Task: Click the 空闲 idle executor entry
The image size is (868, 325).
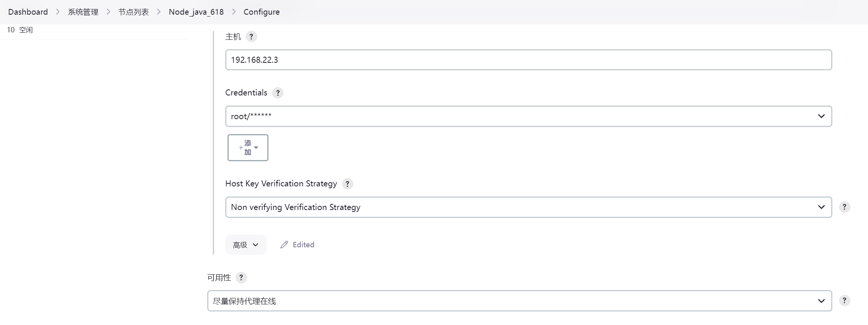Action: (26, 30)
